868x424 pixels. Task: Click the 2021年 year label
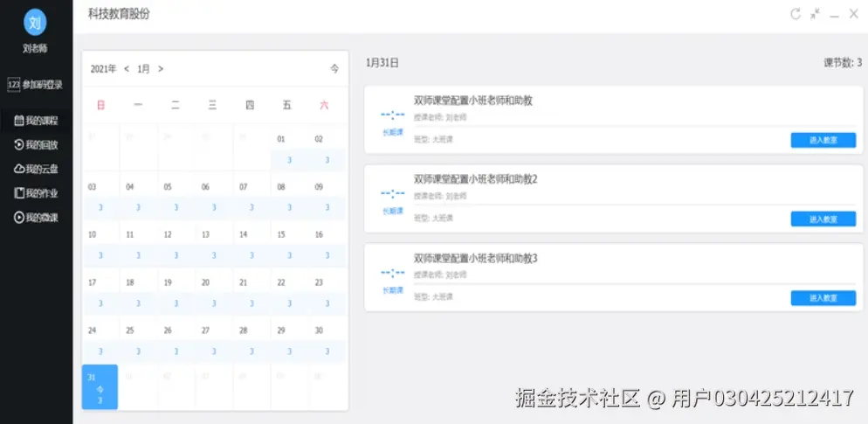tap(104, 69)
